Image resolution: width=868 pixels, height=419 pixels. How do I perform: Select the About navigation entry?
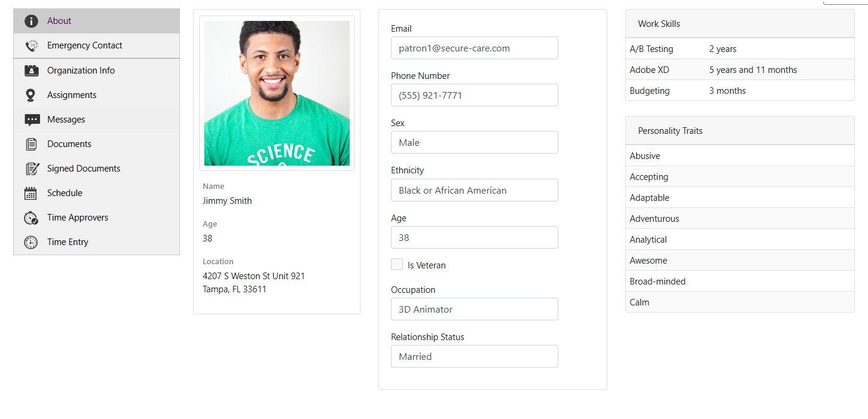tap(59, 21)
